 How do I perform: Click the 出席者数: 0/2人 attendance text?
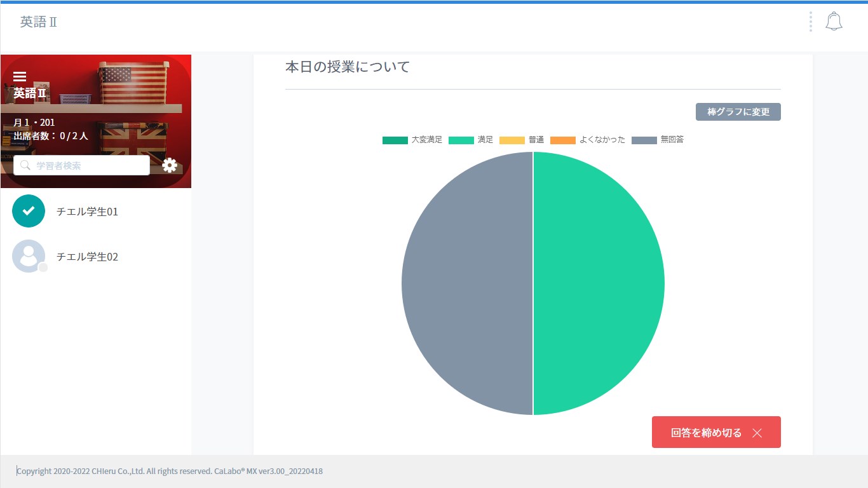coord(51,135)
